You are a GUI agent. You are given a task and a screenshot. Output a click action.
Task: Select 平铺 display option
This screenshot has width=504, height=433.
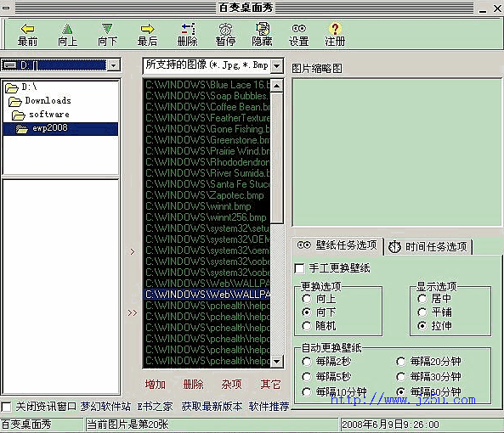(x=422, y=312)
